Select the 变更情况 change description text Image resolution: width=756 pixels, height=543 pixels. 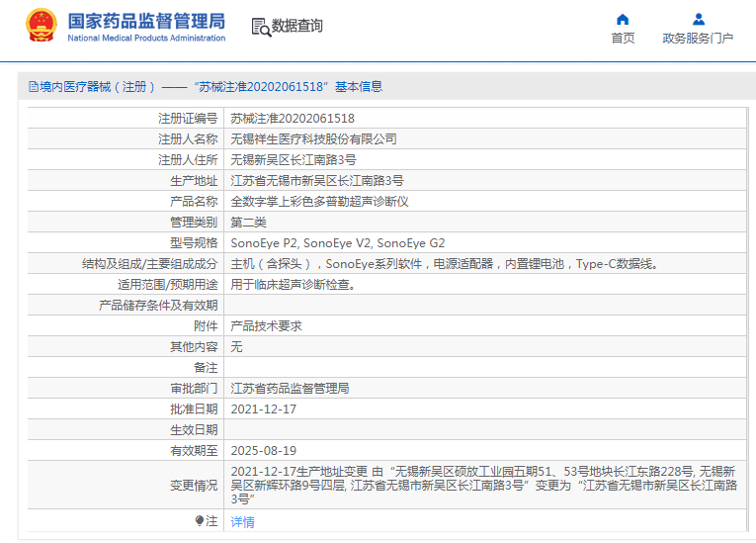point(483,485)
